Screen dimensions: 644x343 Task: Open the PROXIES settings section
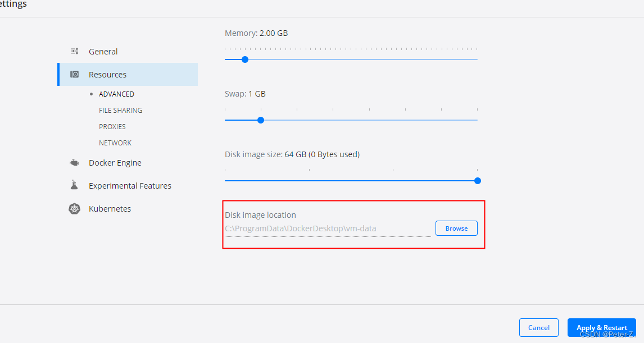coord(114,126)
